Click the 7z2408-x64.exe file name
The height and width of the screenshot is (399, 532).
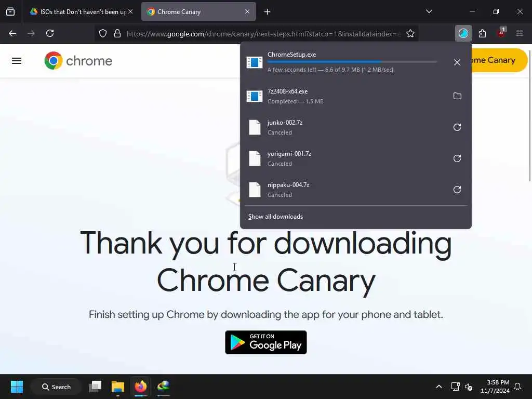pos(287,91)
